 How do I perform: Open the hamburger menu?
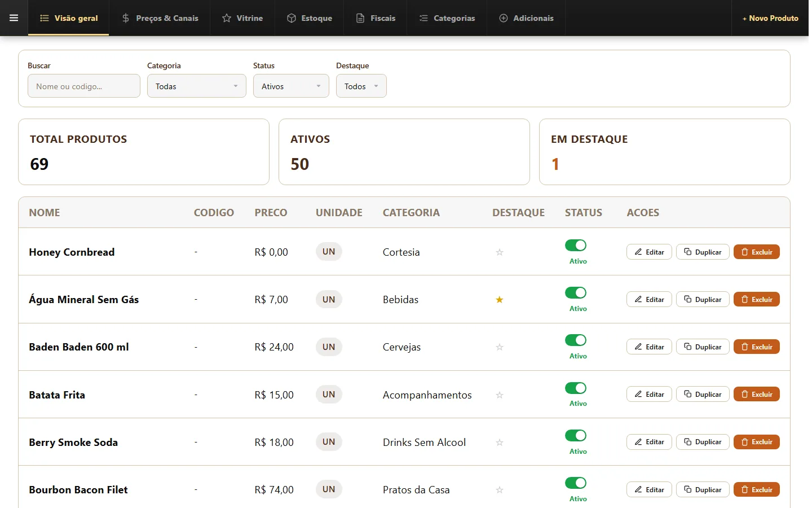14,18
